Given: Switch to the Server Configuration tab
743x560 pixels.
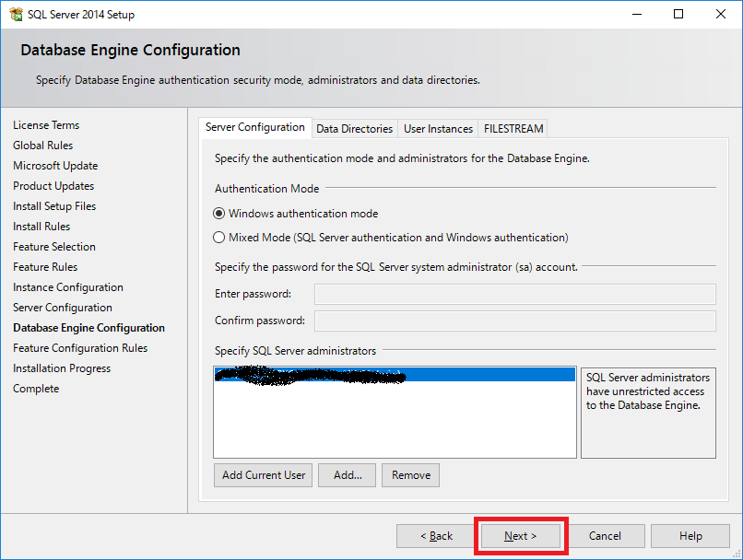Looking at the screenshot, I should (255, 127).
